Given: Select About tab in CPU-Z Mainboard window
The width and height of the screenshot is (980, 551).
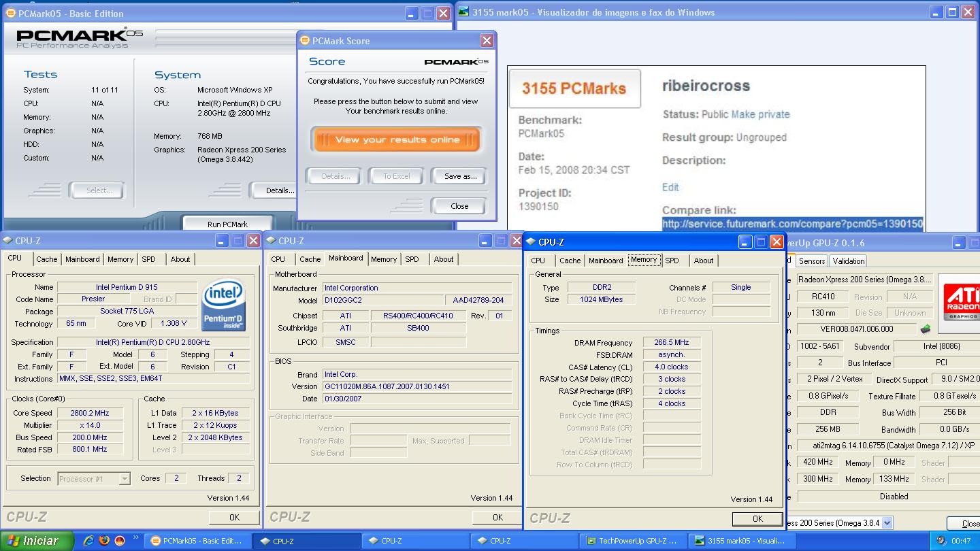Looking at the screenshot, I should [444, 259].
